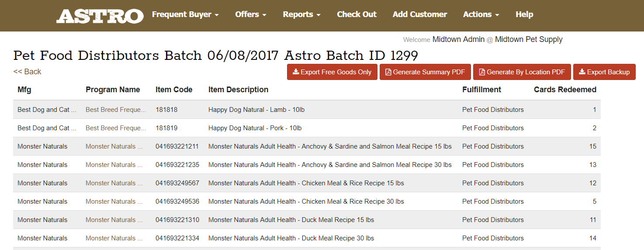Click Happy Dog Natural - Lamb - 10lb
Viewport: 644px width, 250px height.
point(256,110)
